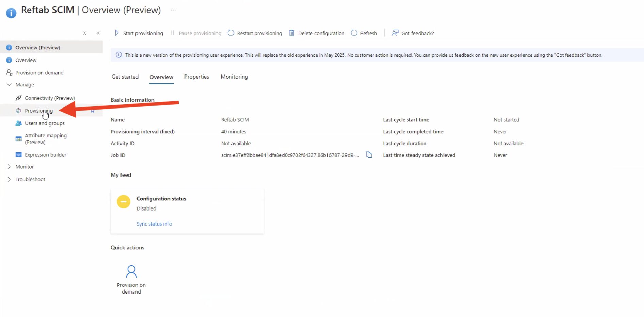Start provisioning from the toolbar
The width and height of the screenshot is (644, 317).
139,33
